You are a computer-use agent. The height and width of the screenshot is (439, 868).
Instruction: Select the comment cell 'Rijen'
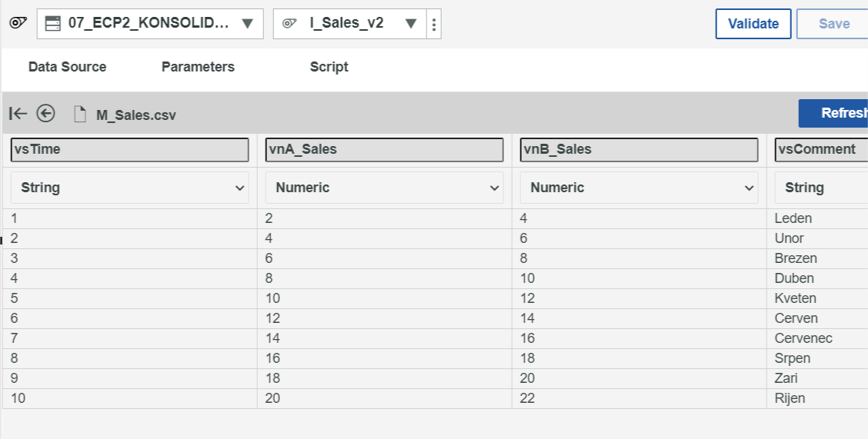817,398
